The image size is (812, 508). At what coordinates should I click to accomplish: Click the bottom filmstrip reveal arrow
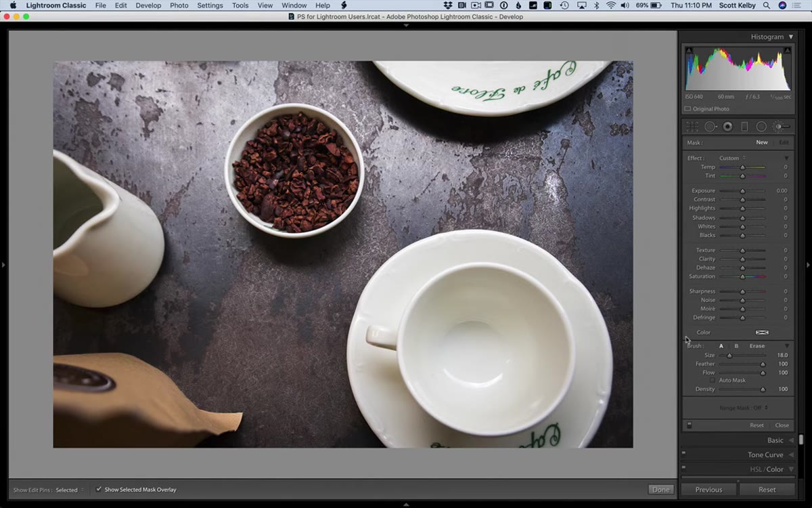pos(406,504)
